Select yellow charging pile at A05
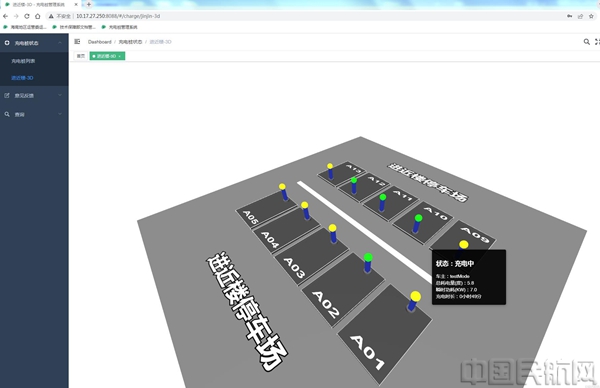 [283, 192]
